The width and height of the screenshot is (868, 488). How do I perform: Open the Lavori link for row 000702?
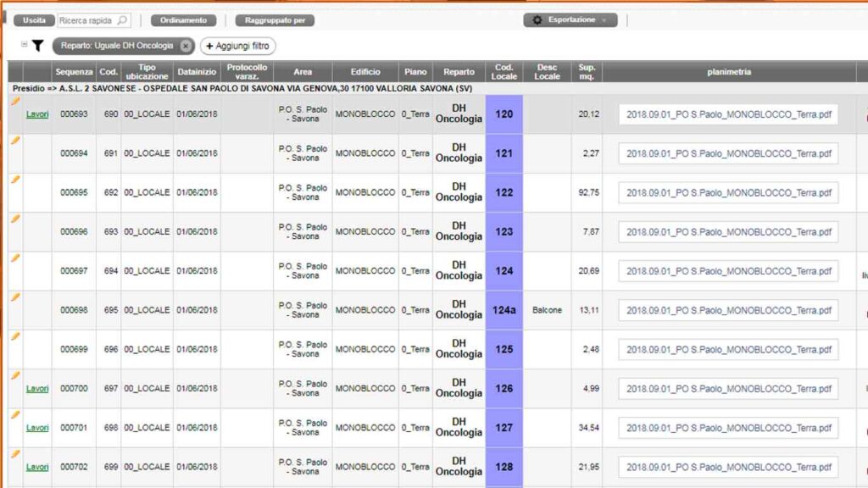coord(37,467)
